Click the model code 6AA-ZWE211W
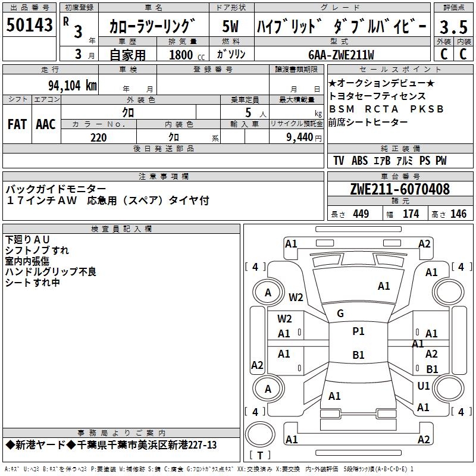The width and height of the screenshot is (476, 476). (x=341, y=55)
